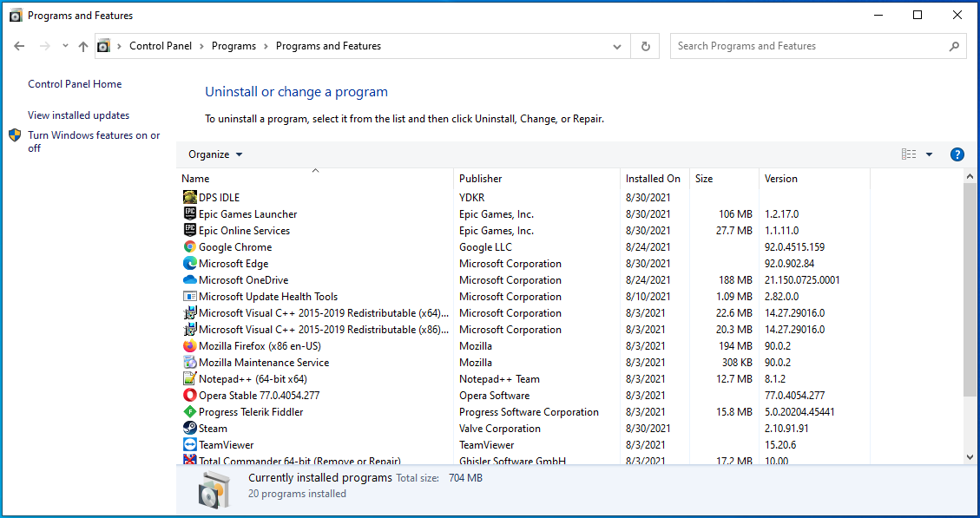Click the Opera Stable icon
This screenshot has width=980, height=518.
(190, 396)
